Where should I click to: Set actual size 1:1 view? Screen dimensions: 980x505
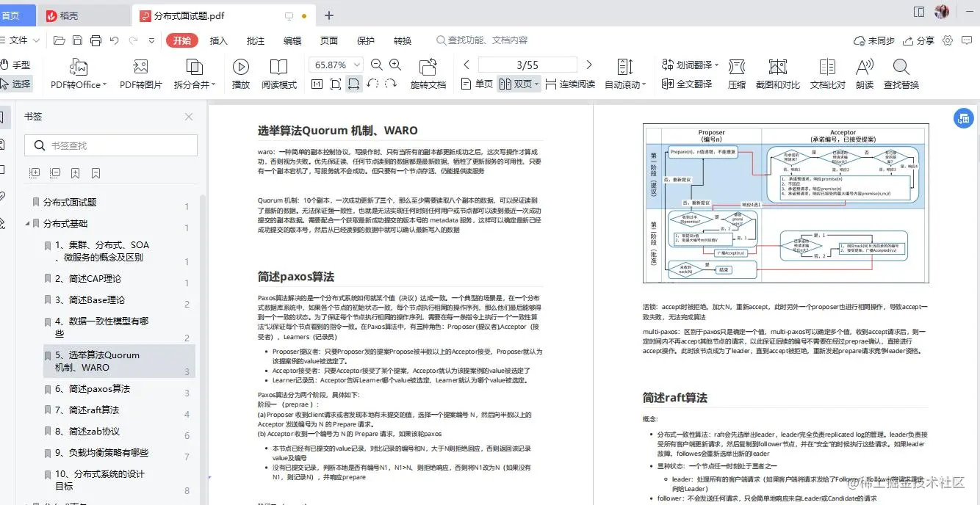point(317,84)
